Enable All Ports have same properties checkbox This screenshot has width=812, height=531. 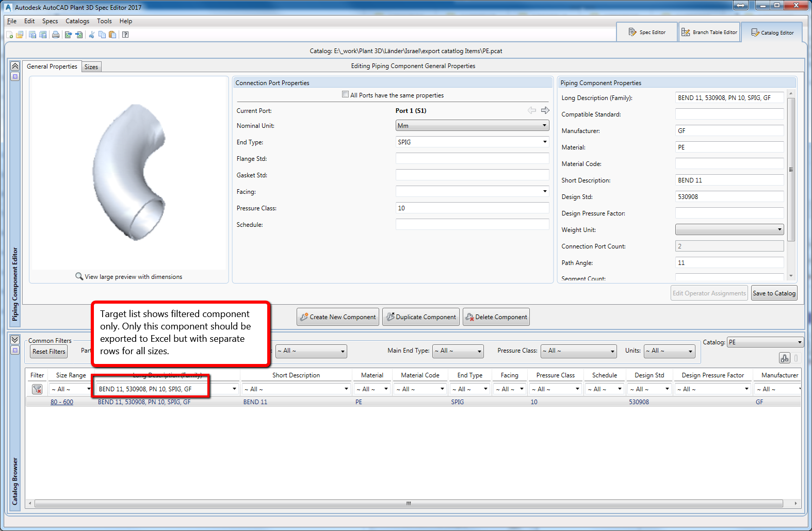[x=345, y=94]
